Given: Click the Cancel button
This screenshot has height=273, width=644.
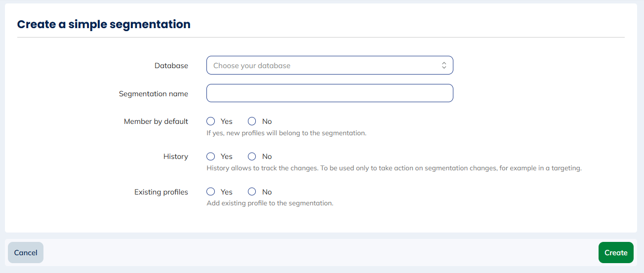Looking at the screenshot, I should coord(26,252).
